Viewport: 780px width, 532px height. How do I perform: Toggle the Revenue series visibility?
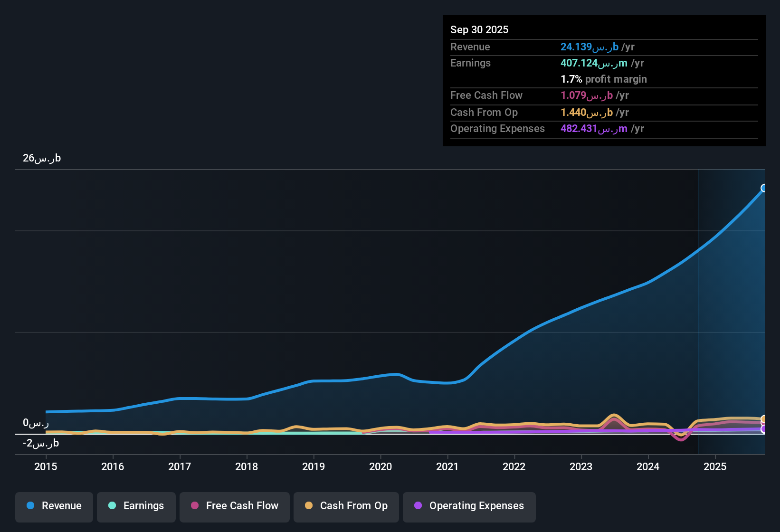(54, 506)
